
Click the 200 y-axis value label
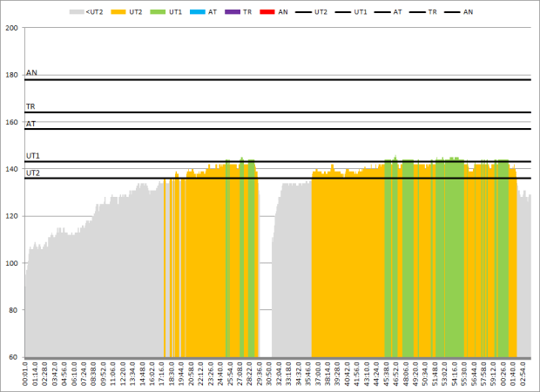(12, 28)
